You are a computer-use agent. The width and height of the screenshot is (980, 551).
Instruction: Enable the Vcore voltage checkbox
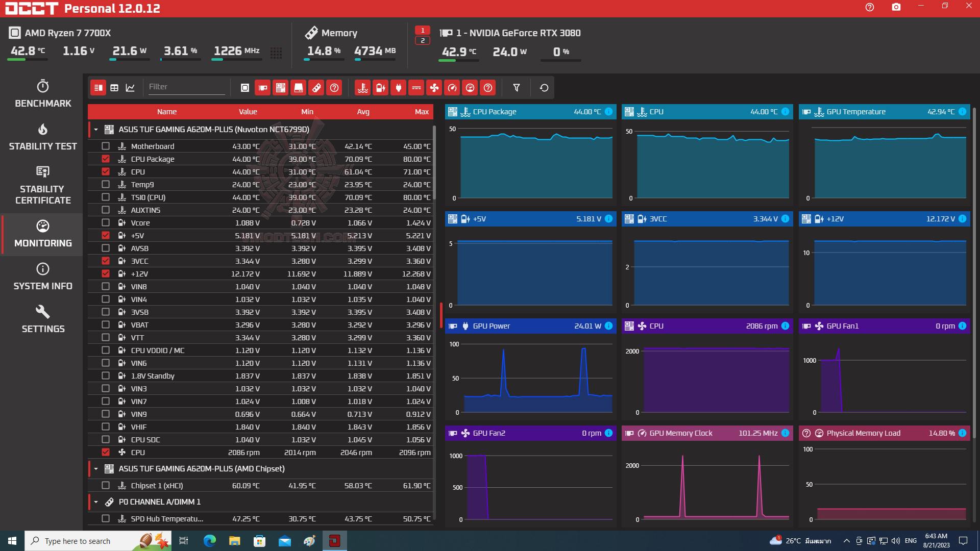[106, 222]
